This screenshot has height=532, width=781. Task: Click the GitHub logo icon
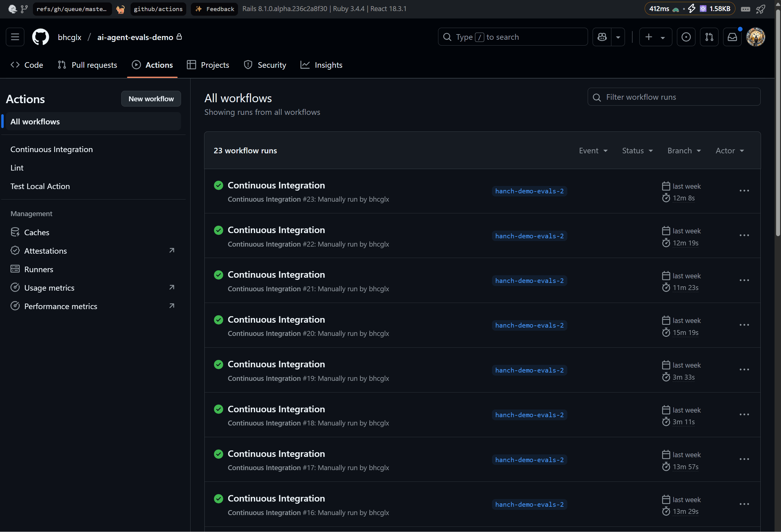pyautogui.click(x=40, y=37)
